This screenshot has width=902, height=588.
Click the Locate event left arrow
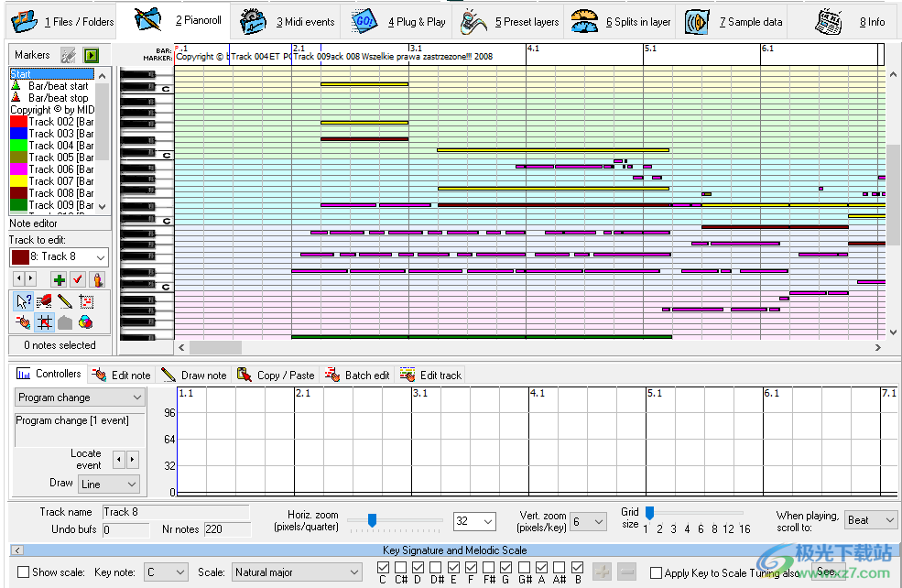(119, 459)
